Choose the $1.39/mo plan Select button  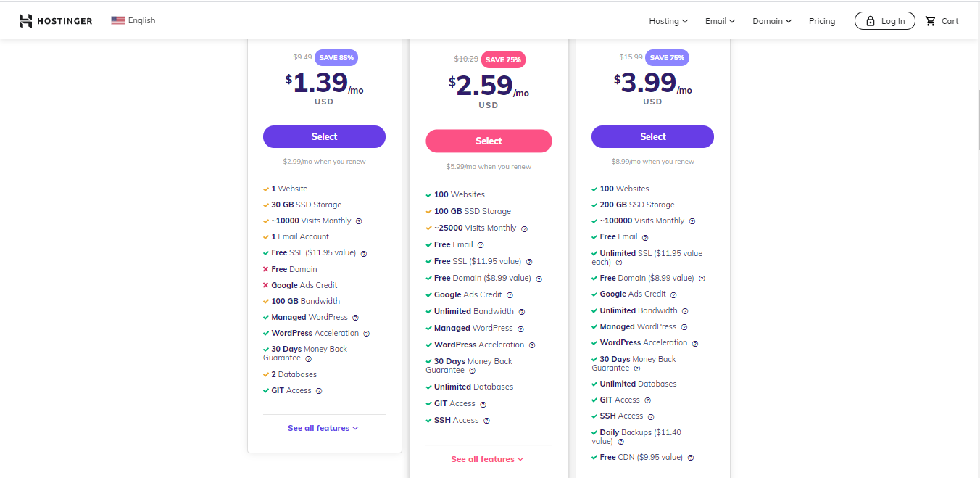[324, 137]
